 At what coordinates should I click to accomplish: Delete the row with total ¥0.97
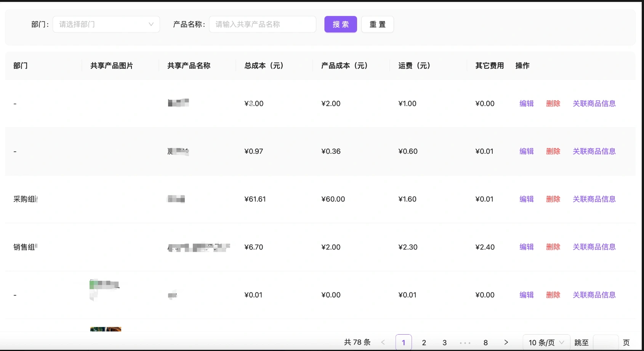coord(553,151)
